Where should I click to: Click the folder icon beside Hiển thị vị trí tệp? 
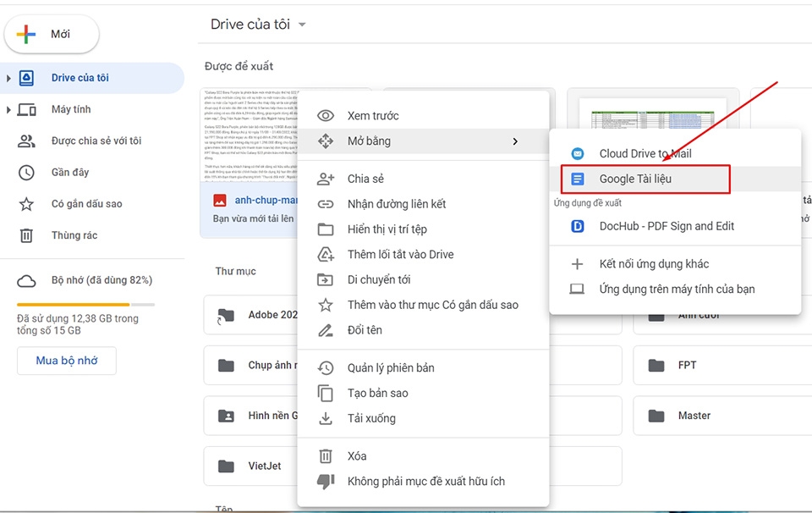[x=325, y=229]
